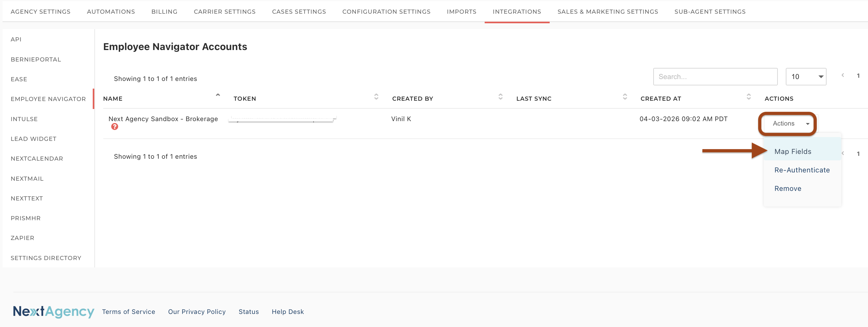Viewport: 868px width, 327px height.
Task: Open the Carrier Settings tab
Action: point(224,12)
